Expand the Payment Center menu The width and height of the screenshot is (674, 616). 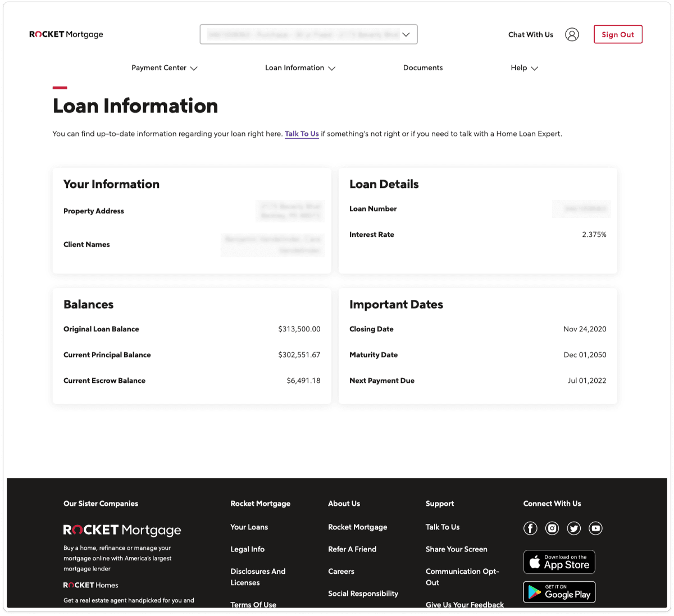point(165,68)
